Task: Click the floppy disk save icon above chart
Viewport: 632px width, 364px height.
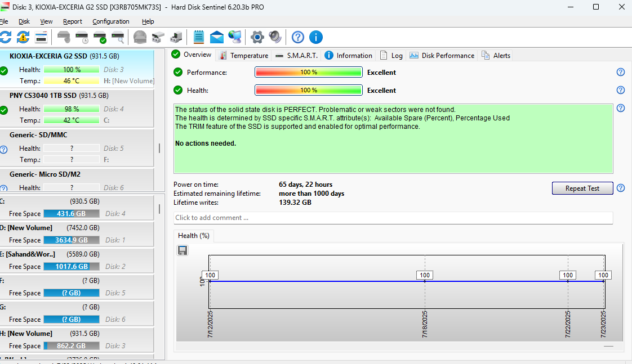Action: pos(183,250)
